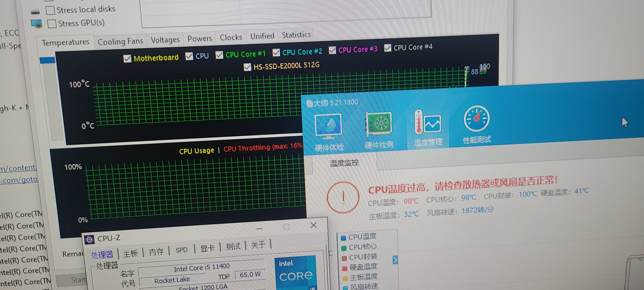Click the 硬盘温度 red legend swatch
Image resolution: width=644 pixels, height=290 pixels.
345,268
